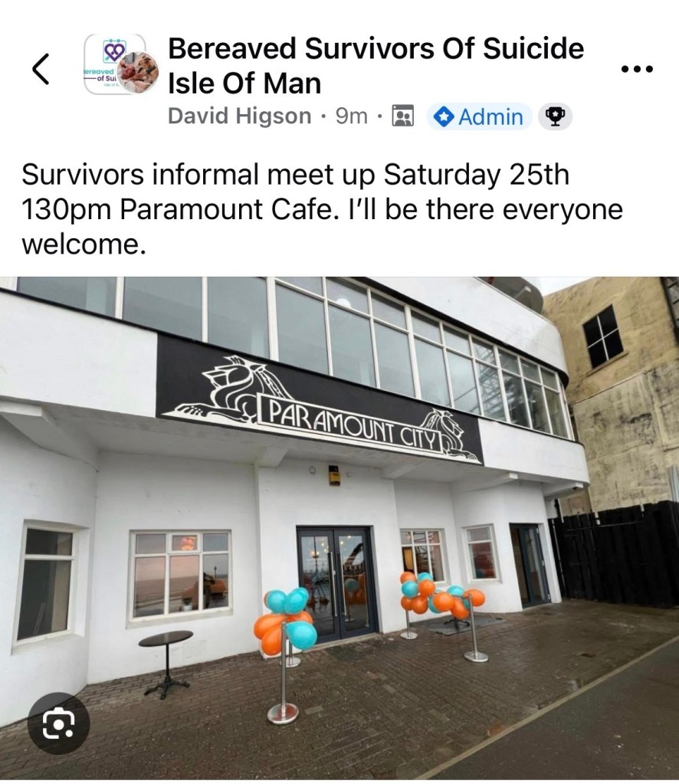Click the group members privacy icon
679x784 pixels.
pos(403,116)
